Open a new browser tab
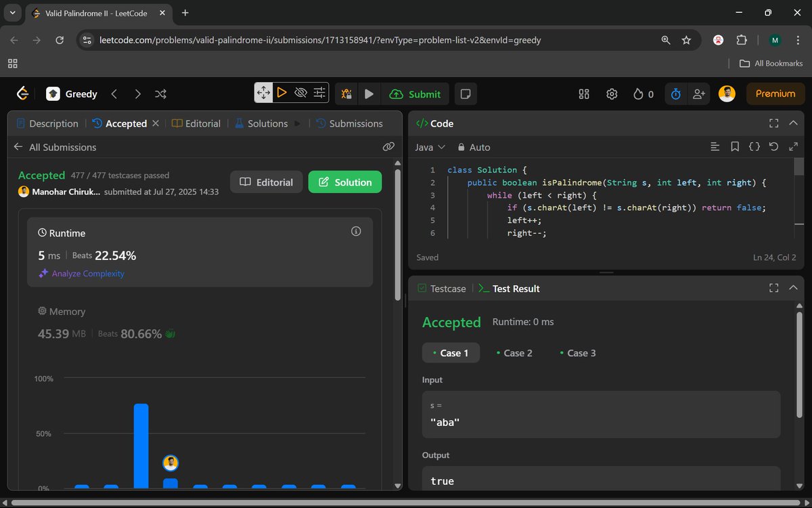The width and height of the screenshot is (812, 508). pos(185,13)
